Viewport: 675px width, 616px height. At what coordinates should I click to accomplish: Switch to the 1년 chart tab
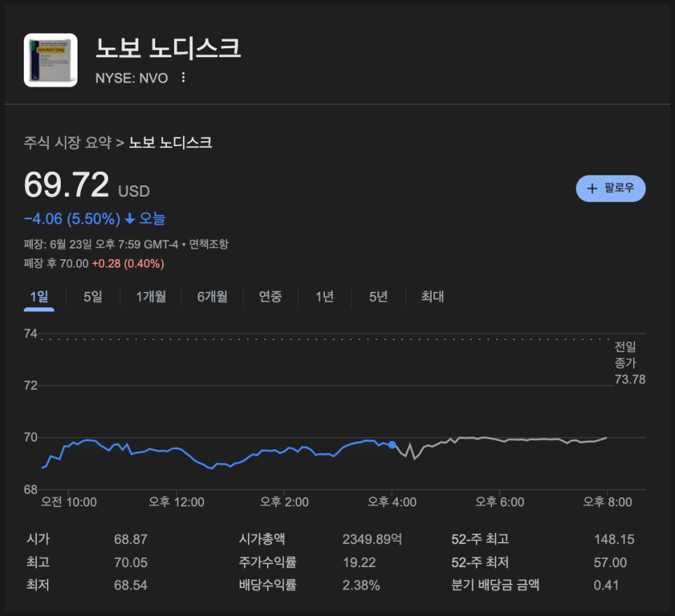click(x=325, y=297)
